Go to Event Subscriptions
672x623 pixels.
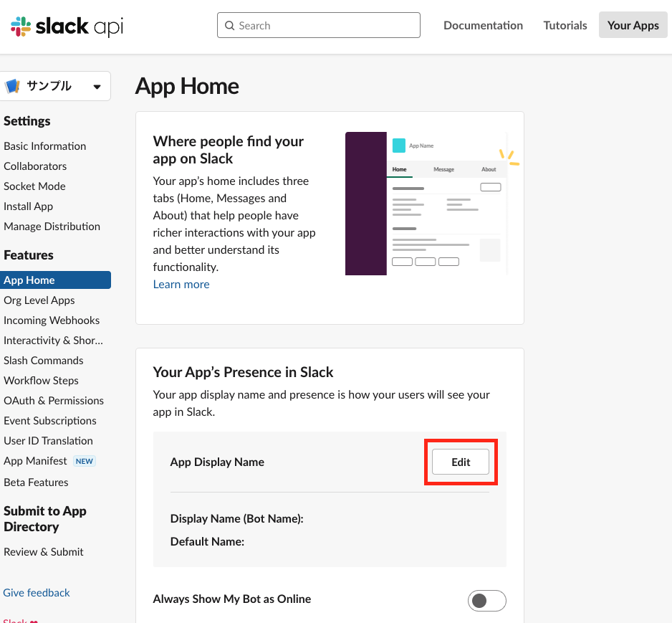point(50,421)
